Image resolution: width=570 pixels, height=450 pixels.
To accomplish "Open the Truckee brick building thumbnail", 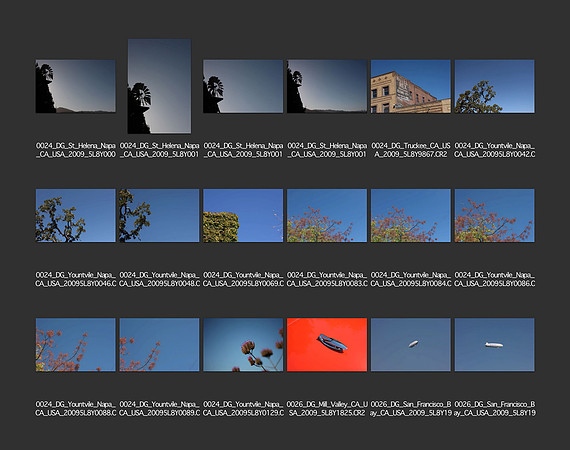I will click(x=411, y=86).
